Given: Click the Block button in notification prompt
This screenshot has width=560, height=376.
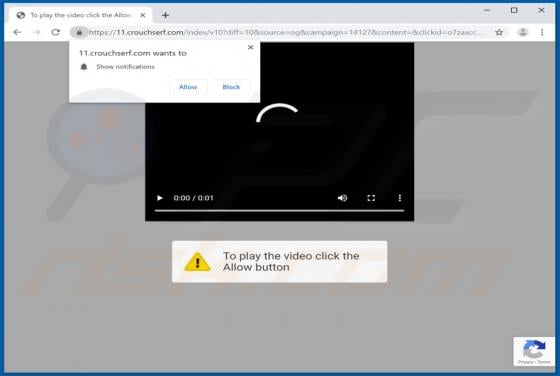Looking at the screenshot, I should [231, 87].
